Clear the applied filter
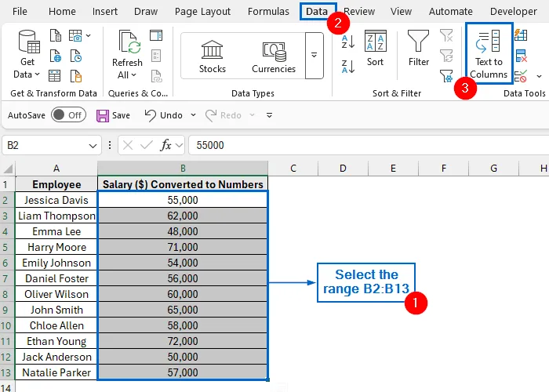The height and width of the screenshot is (392, 549). coord(446,35)
